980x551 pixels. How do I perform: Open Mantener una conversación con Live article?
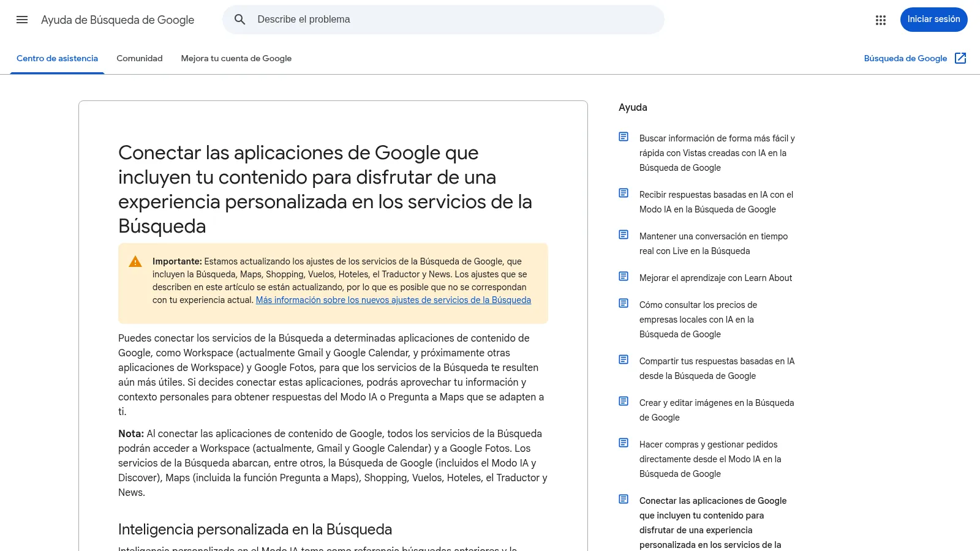714,244
